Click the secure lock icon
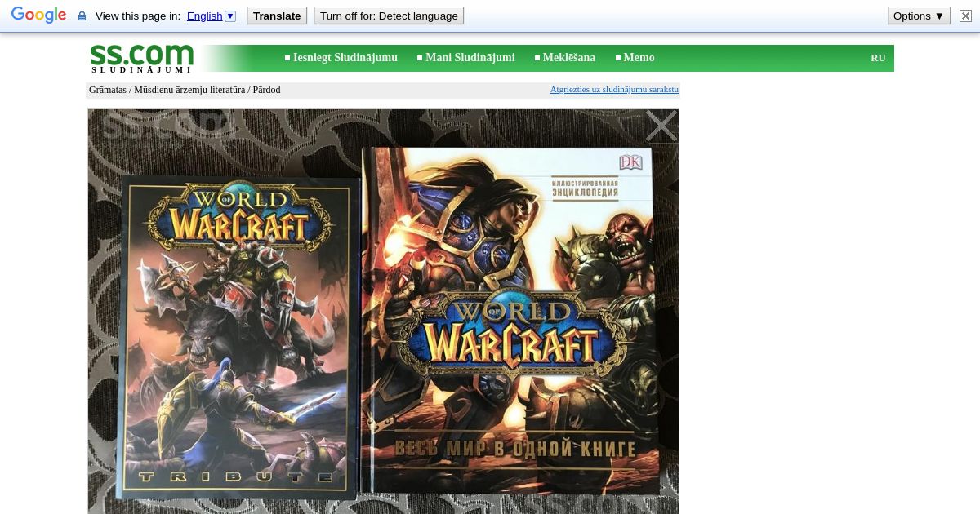The image size is (980, 514). [x=82, y=16]
